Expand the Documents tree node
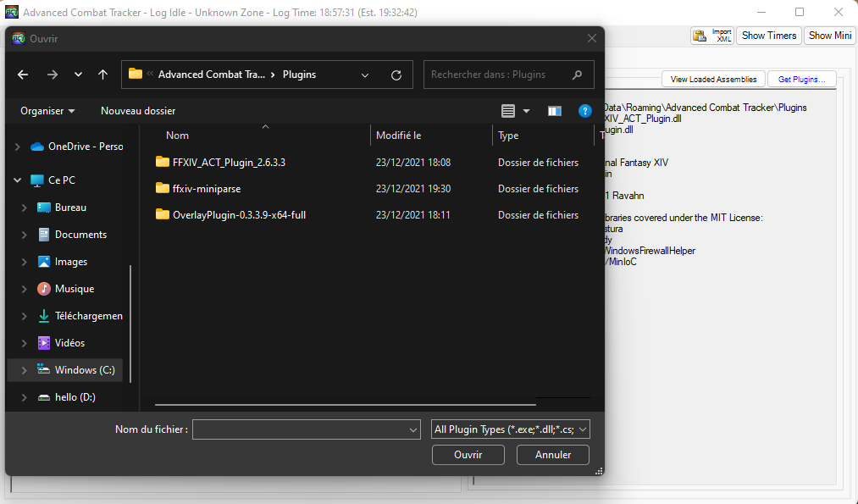This screenshot has height=504, width=858. pyautogui.click(x=24, y=235)
